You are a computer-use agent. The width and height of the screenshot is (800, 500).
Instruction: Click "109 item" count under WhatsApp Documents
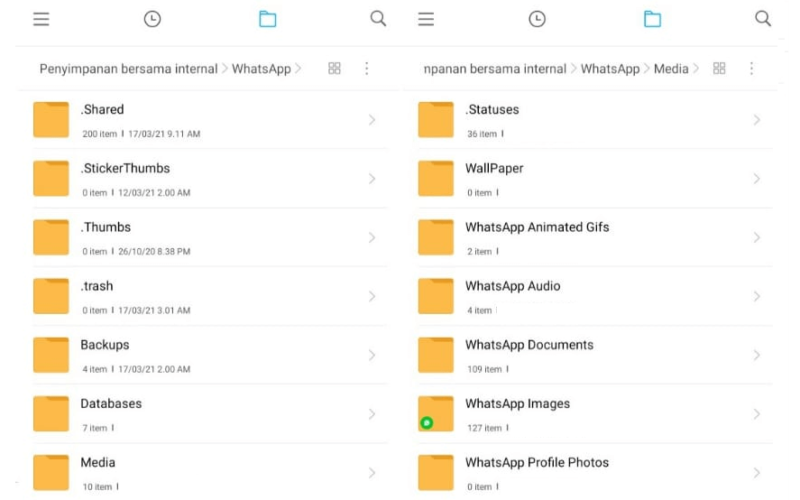[x=485, y=369]
